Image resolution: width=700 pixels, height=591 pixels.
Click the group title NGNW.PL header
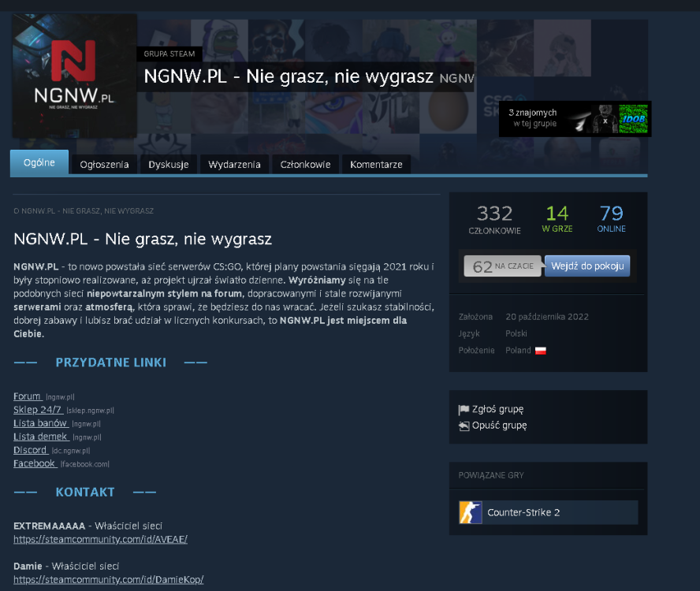click(x=289, y=76)
